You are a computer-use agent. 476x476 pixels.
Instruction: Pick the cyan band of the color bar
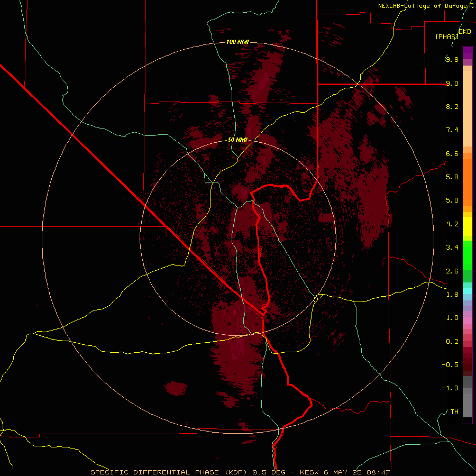(x=467, y=291)
